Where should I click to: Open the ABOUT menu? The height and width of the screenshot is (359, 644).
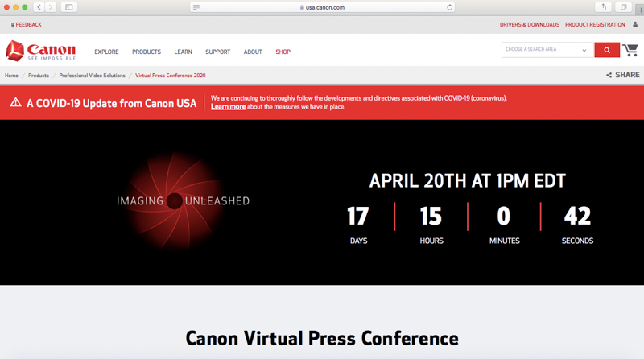tap(253, 52)
